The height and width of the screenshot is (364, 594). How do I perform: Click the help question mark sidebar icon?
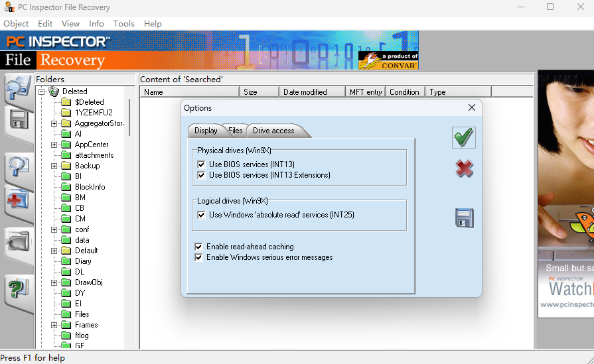click(x=18, y=288)
